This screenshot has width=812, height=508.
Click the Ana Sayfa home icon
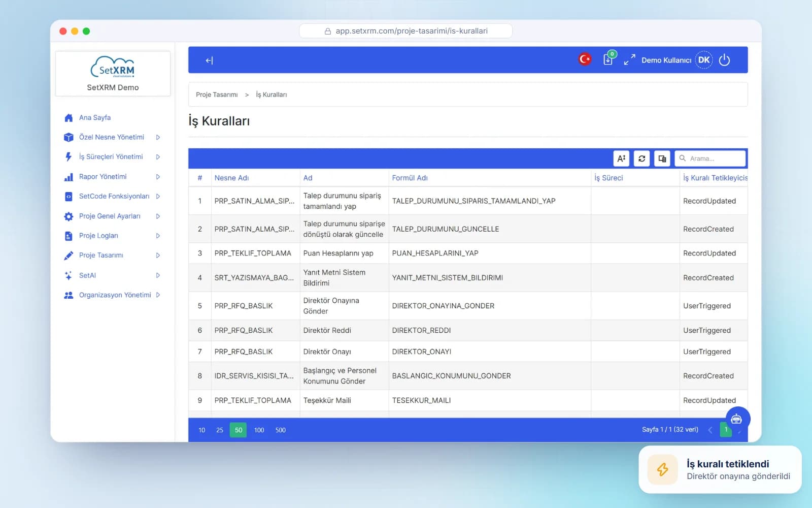tap(69, 118)
